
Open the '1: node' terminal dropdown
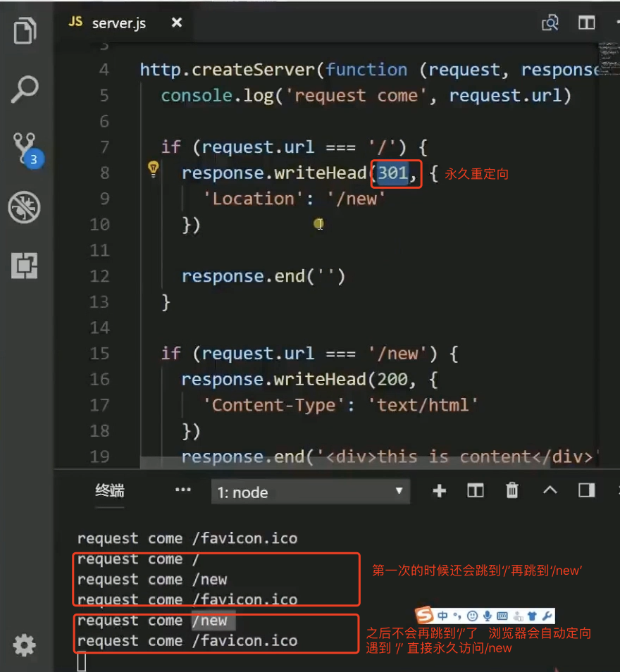click(311, 492)
